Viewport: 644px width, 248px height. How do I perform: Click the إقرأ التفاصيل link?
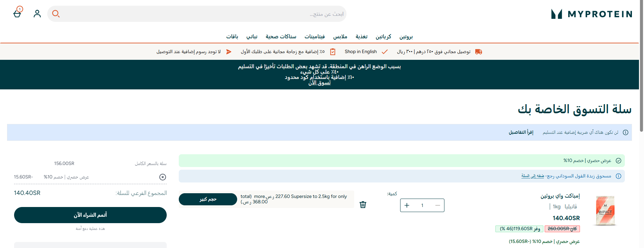tap(521, 132)
